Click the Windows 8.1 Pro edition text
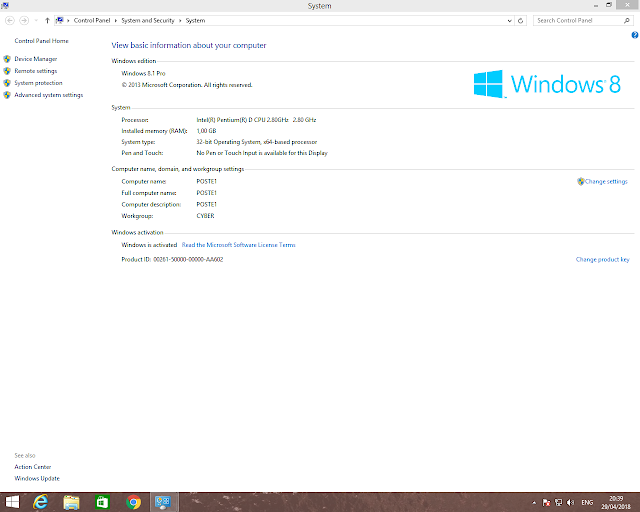The image size is (640, 512). tap(143, 73)
